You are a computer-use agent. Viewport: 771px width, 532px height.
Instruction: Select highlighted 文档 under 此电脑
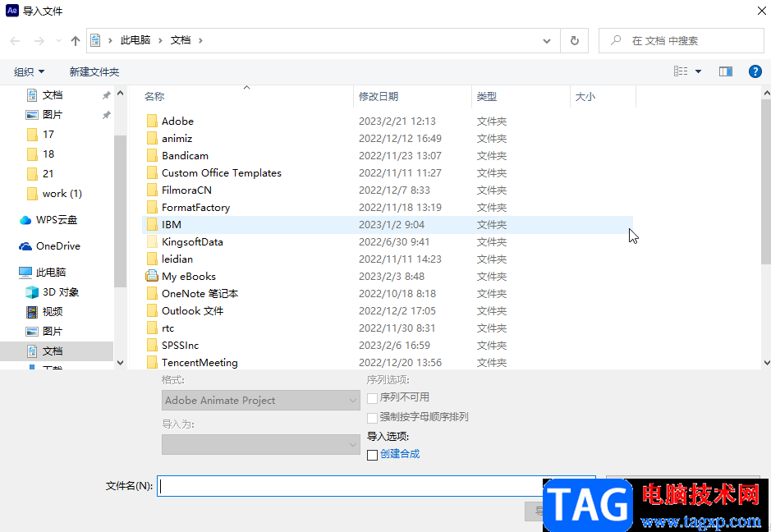(57, 351)
